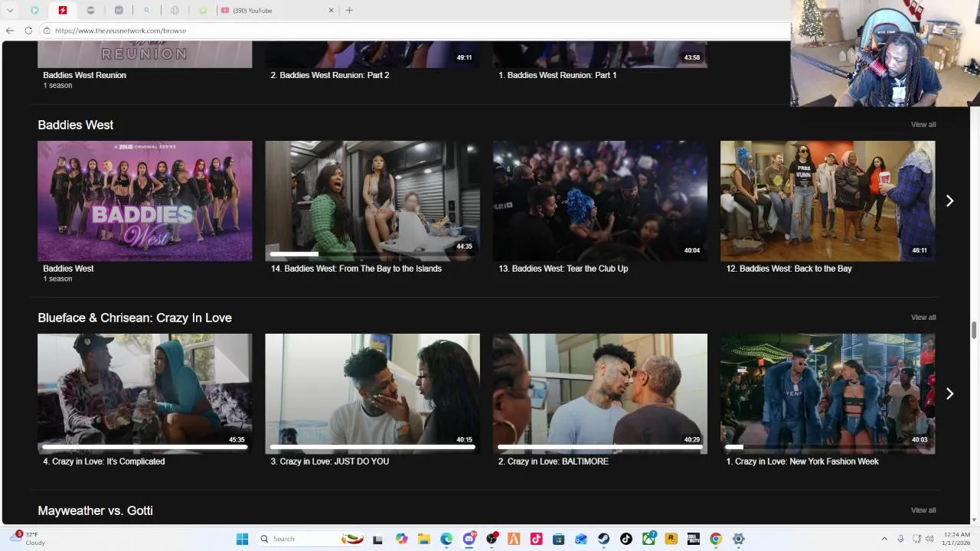Open Settings gear icon in taskbar
This screenshot has width=980, height=551.
click(739, 539)
